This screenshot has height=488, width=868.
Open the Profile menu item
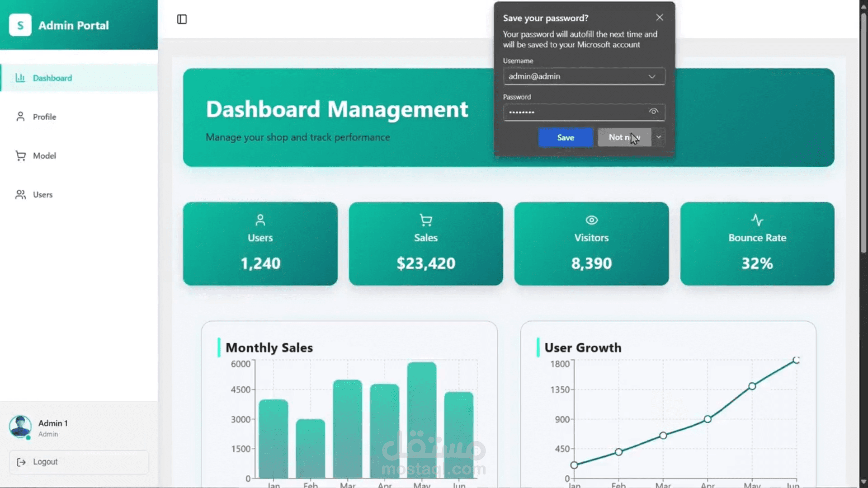pos(44,117)
